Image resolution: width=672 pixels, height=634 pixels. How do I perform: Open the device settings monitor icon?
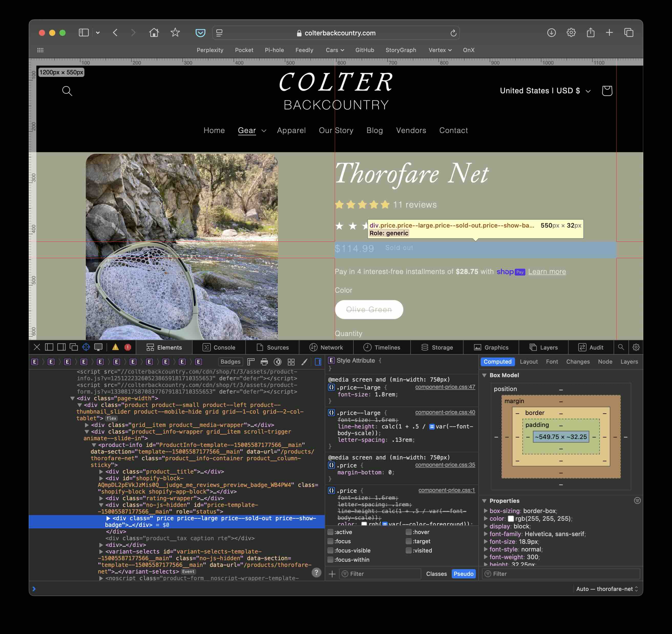tap(98, 347)
